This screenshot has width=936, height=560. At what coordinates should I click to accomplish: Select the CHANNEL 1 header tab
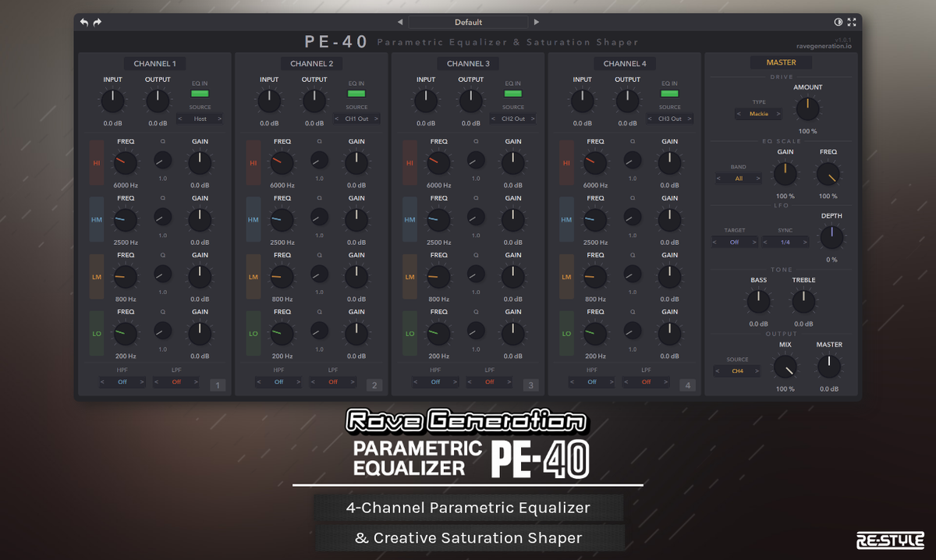point(154,63)
